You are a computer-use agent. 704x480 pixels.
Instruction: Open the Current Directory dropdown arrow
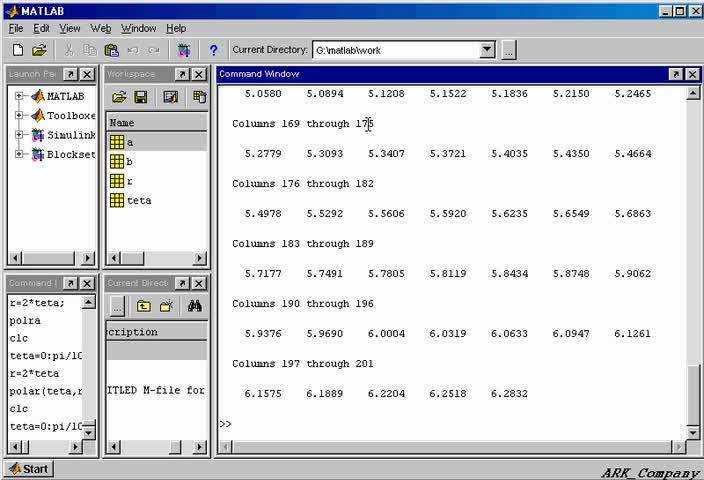tap(487, 50)
